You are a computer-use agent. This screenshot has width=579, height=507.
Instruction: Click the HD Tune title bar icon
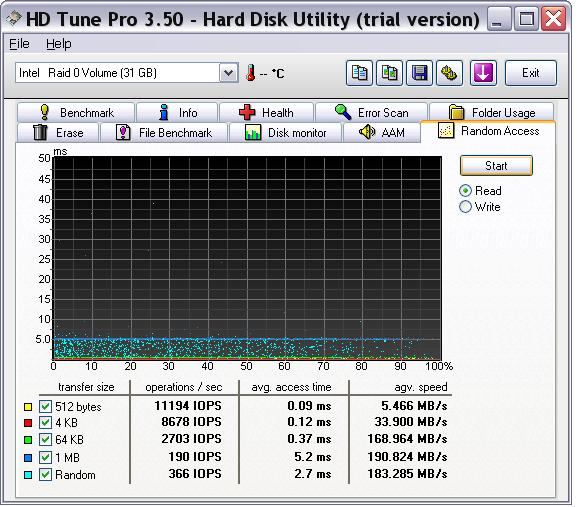[x=14, y=18]
